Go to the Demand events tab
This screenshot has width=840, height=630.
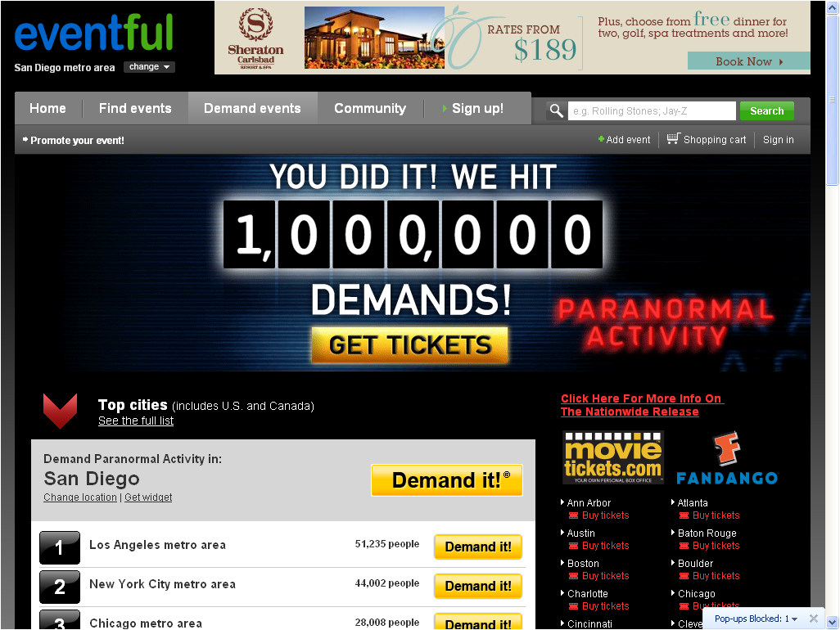(x=252, y=109)
